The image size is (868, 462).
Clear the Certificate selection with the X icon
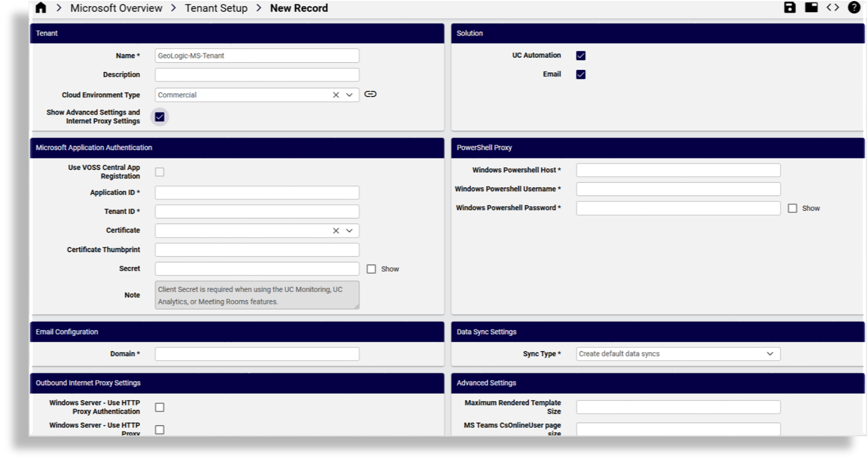tap(335, 230)
